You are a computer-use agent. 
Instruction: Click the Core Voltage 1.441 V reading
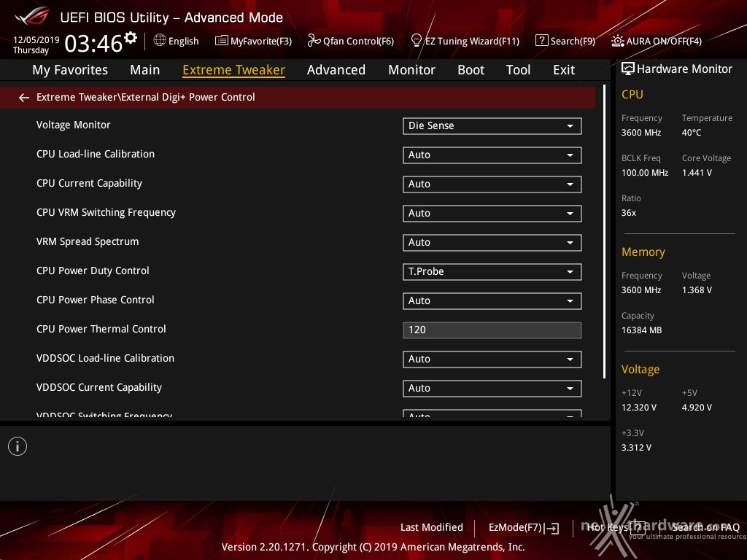point(697,173)
